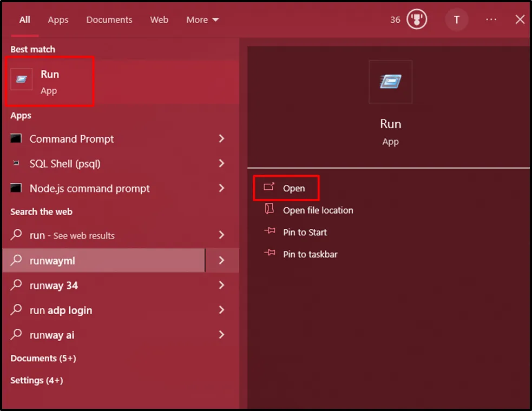This screenshot has width=532, height=411.
Task: Click the large Run icon in preview pane
Action: point(390,82)
